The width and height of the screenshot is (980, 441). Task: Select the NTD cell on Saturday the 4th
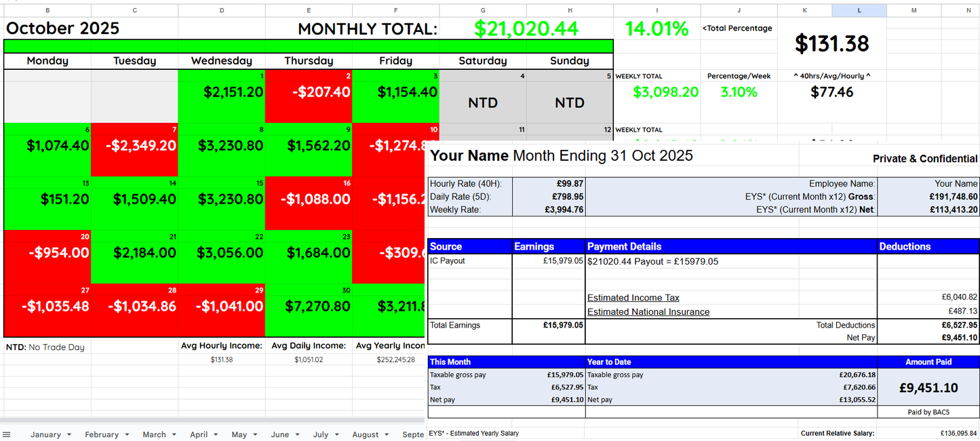482,102
